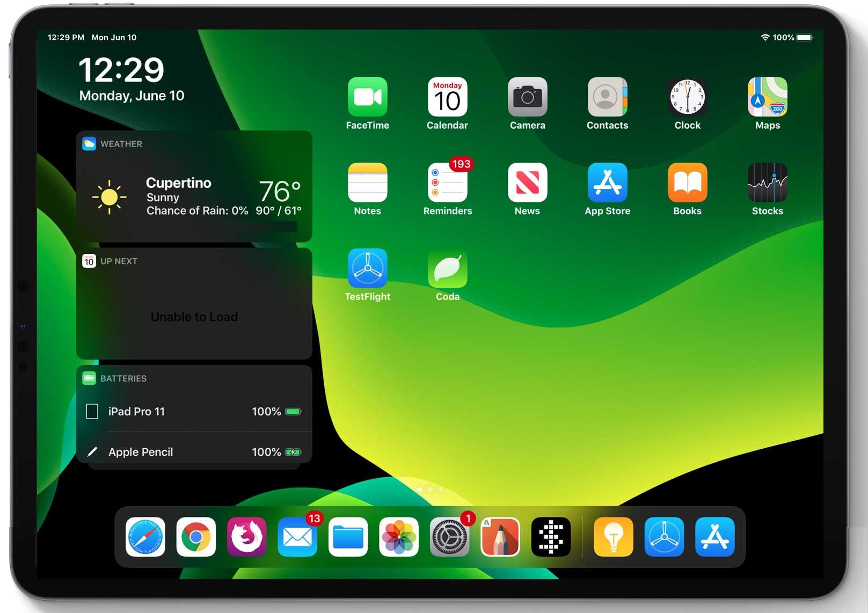
Task: Tap the Wi-Fi status icon
Action: (765, 38)
